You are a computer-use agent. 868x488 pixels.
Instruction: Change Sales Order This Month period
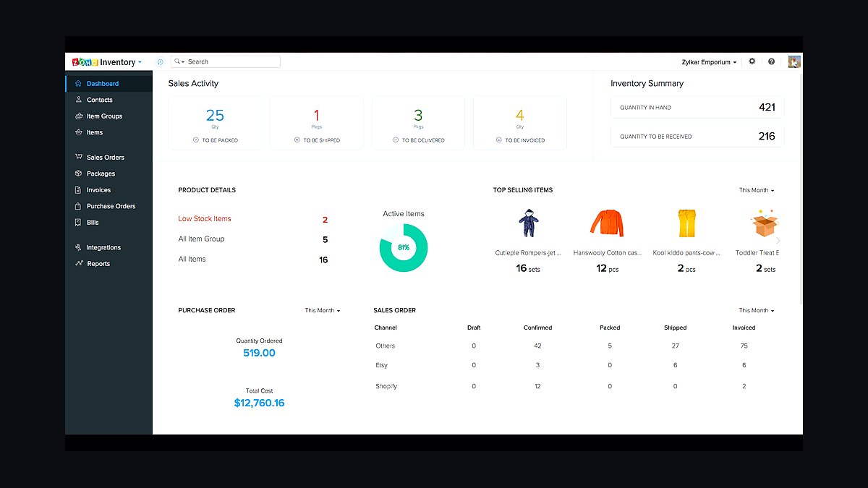click(x=757, y=310)
